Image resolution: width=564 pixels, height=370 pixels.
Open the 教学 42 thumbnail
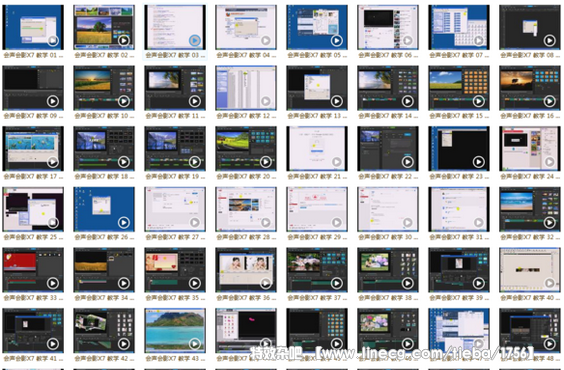point(104,330)
